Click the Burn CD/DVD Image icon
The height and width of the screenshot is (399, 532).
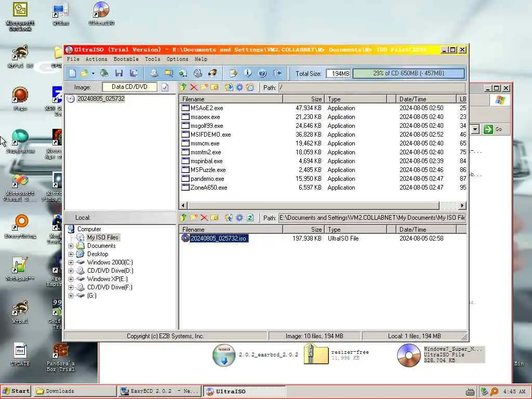click(212, 73)
